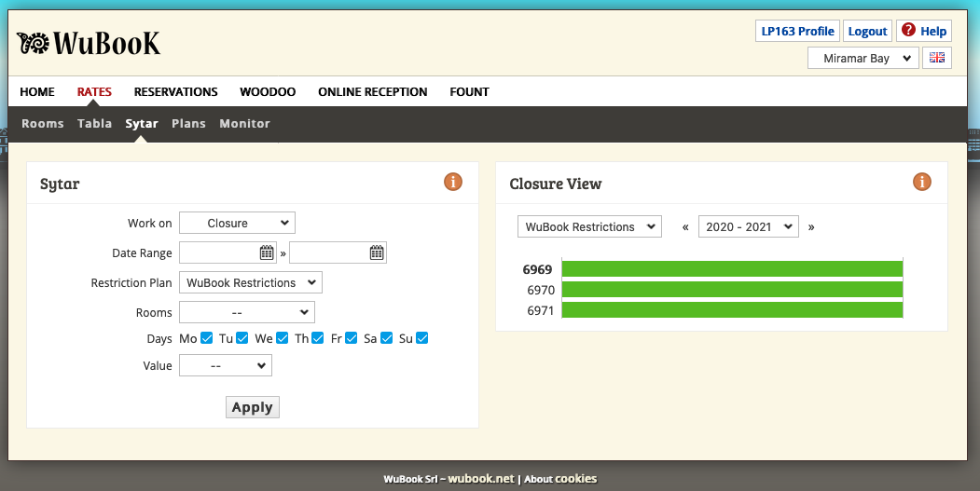
Task: Uncheck the Tu day checkbox
Action: click(x=242, y=338)
